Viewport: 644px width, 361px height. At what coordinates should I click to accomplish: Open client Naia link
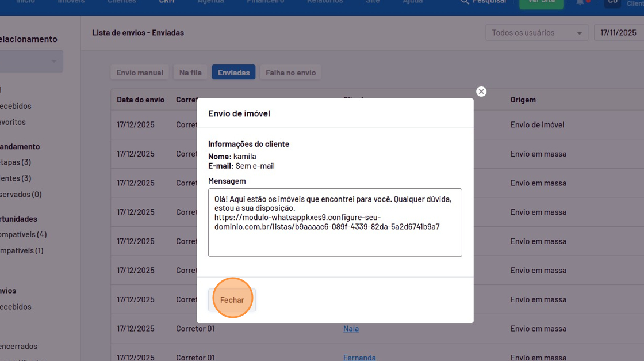pyautogui.click(x=351, y=329)
